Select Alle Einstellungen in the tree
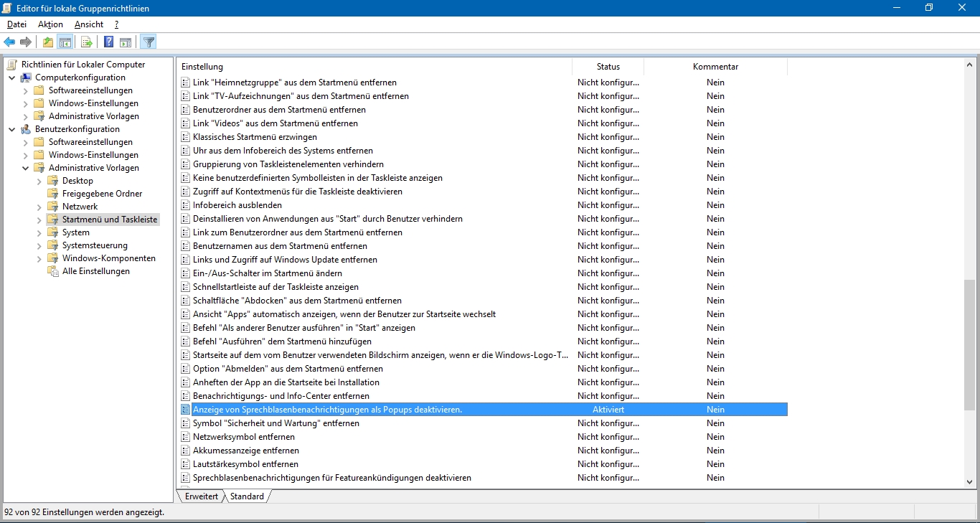The width and height of the screenshot is (980, 523). [x=96, y=271]
